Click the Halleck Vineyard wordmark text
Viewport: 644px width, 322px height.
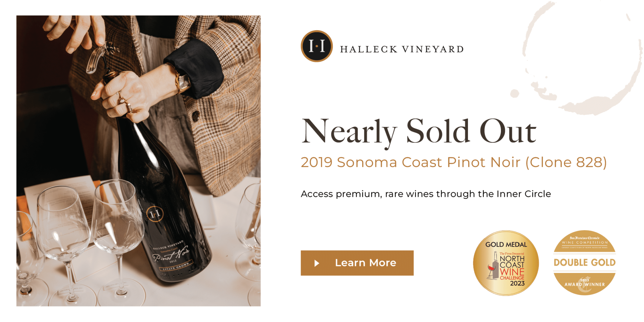(x=402, y=49)
